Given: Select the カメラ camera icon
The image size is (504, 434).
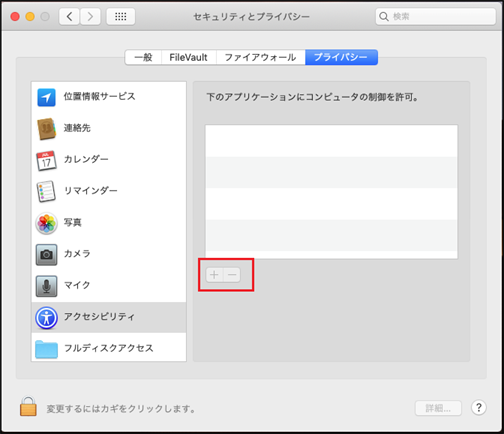Looking at the screenshot, I should 46,254.
